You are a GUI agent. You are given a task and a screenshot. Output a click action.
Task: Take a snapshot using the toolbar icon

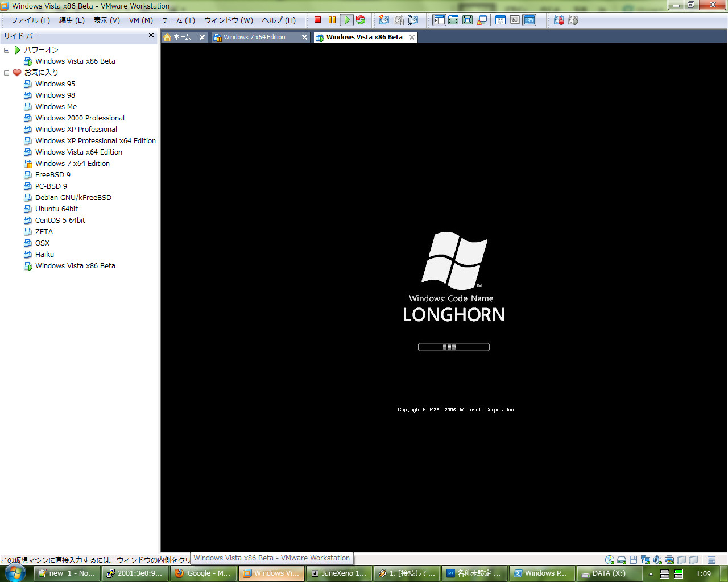[384, 20]
